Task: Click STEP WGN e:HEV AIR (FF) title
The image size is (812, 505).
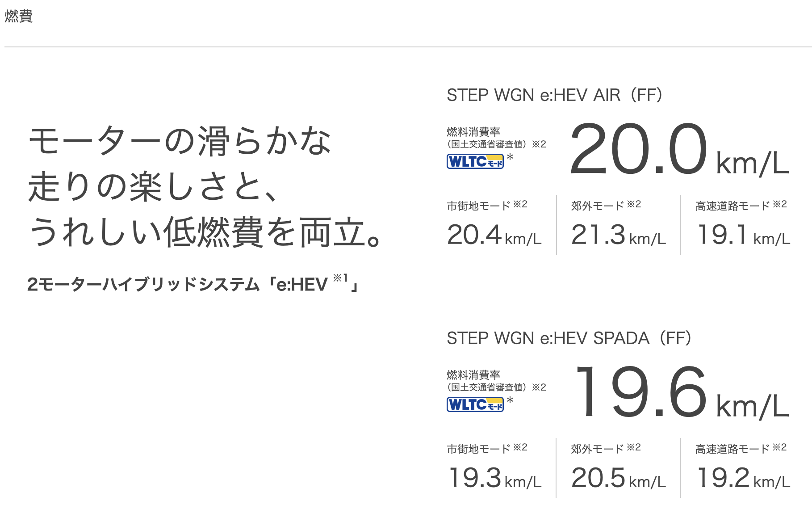Action: coord(554,95)
